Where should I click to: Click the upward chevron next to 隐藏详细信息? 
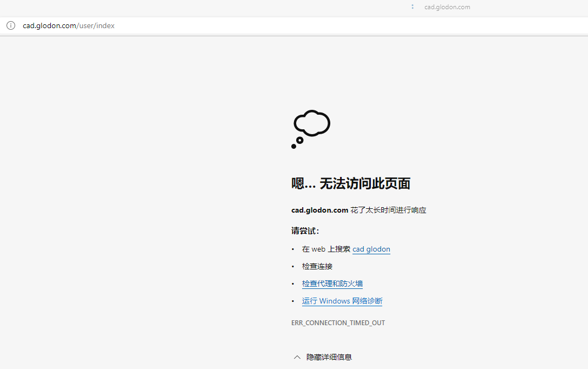297,357
